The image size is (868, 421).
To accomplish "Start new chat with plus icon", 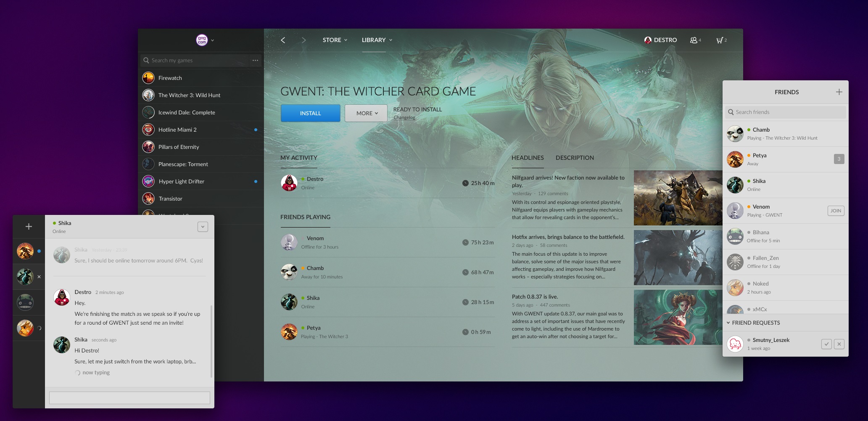I will coord(29,227).
